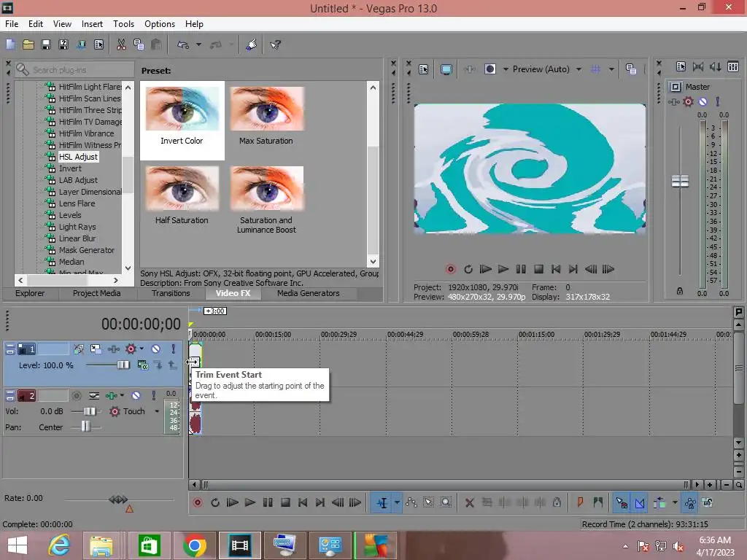
Task: Solo video track 1
Action: pyautogui.click(x=174, y=349)
